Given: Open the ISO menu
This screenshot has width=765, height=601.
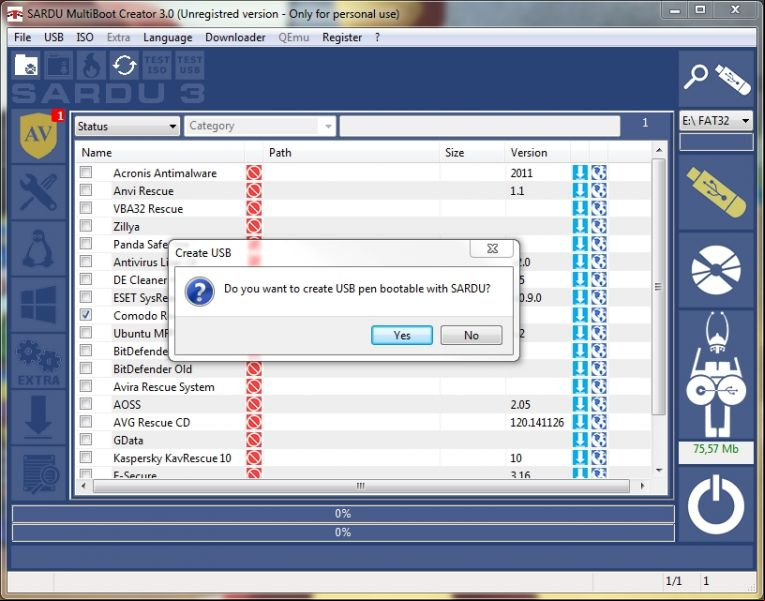Looking at the screenshot, I should [85, 38].
